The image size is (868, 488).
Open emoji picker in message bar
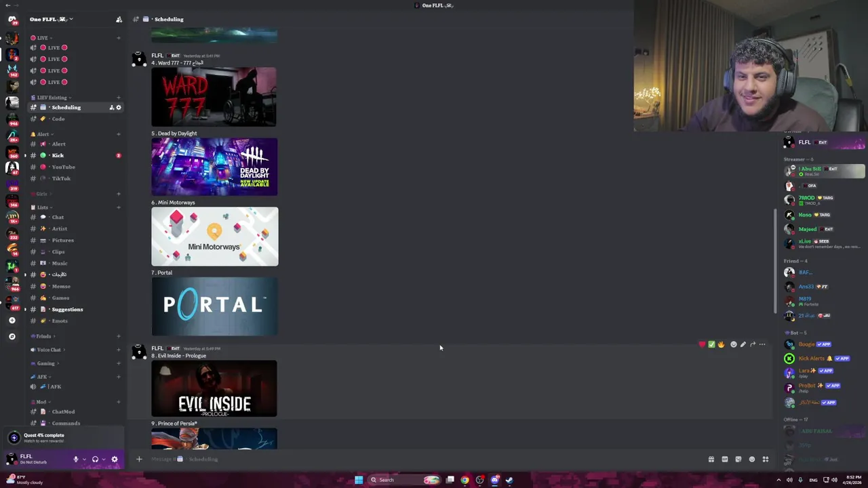(752, 459)
